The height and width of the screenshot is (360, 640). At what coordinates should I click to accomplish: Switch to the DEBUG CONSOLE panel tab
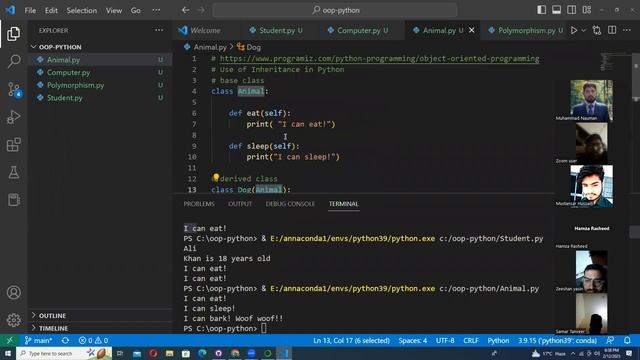[x=290, y=204]
